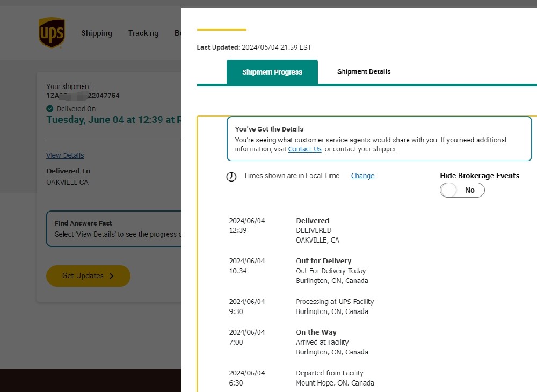Click the 10:34 event time
Image resolution: width=537 pixels, height=392 pixels.
click(238, 271)
